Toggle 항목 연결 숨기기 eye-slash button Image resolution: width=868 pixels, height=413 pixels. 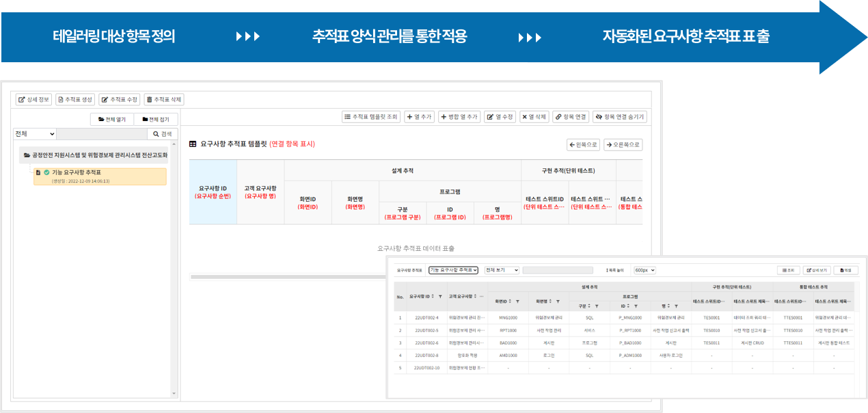(619, 117)
